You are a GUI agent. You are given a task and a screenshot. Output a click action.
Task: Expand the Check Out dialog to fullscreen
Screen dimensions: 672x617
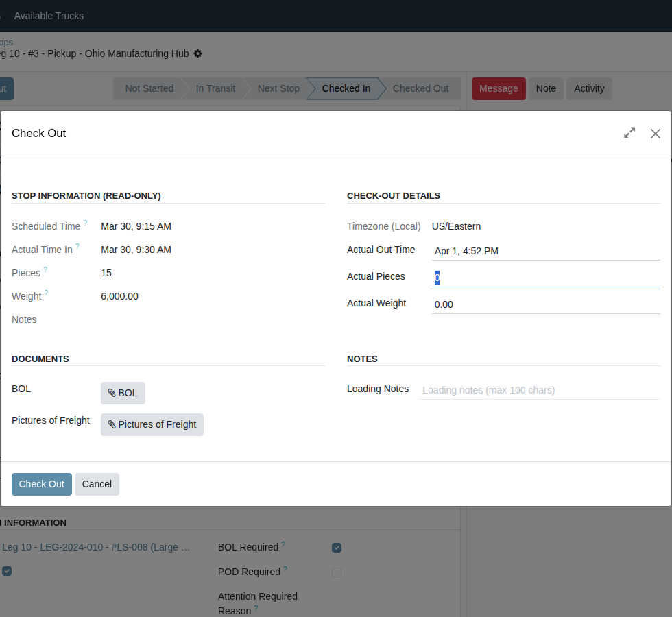point(629,133)
